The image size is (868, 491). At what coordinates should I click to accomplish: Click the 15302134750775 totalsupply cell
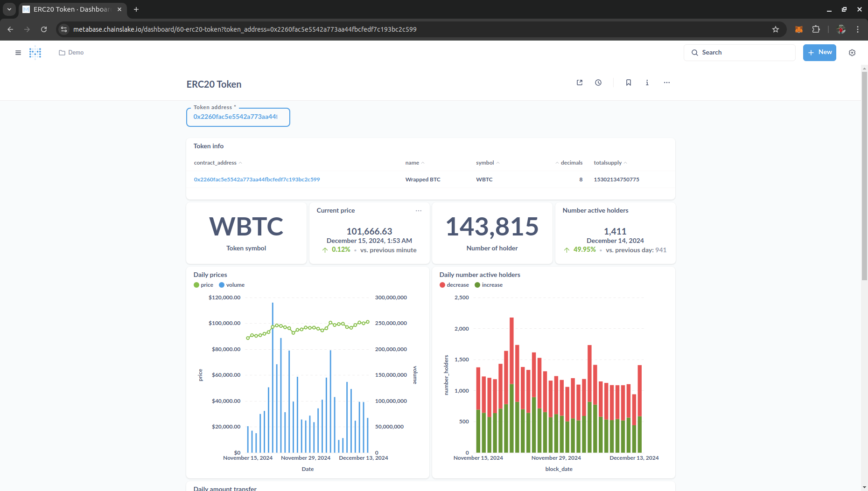click(616, 180)
